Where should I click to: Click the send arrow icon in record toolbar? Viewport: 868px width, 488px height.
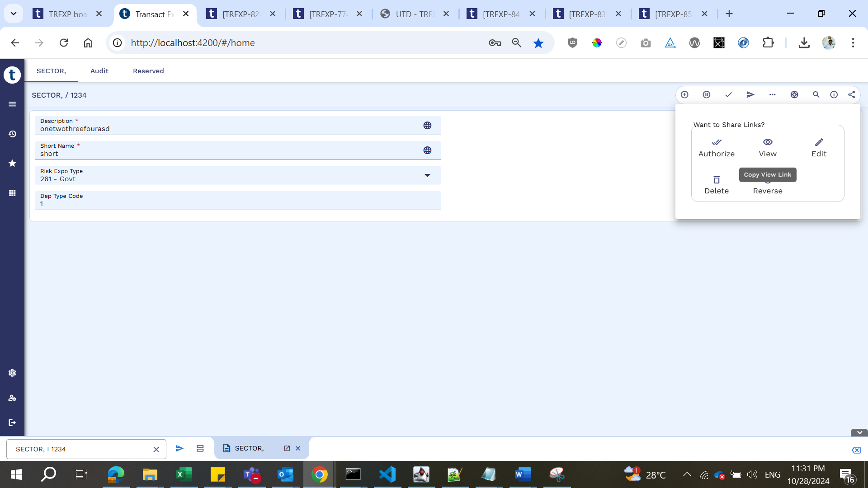[750, 94]
